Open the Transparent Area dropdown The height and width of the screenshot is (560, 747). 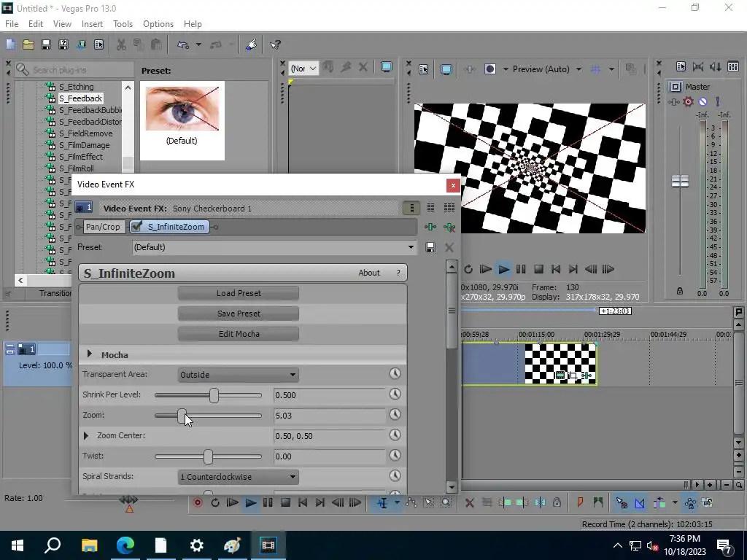(239, 374)
